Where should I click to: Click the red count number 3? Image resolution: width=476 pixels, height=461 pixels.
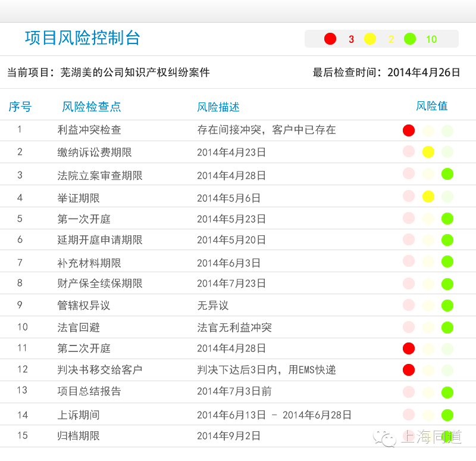[351, 39]
